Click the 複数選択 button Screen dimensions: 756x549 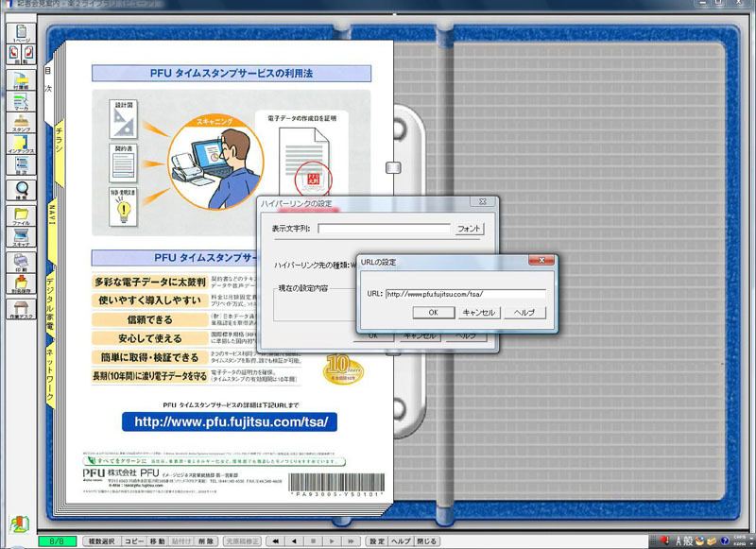coord(102,541)
